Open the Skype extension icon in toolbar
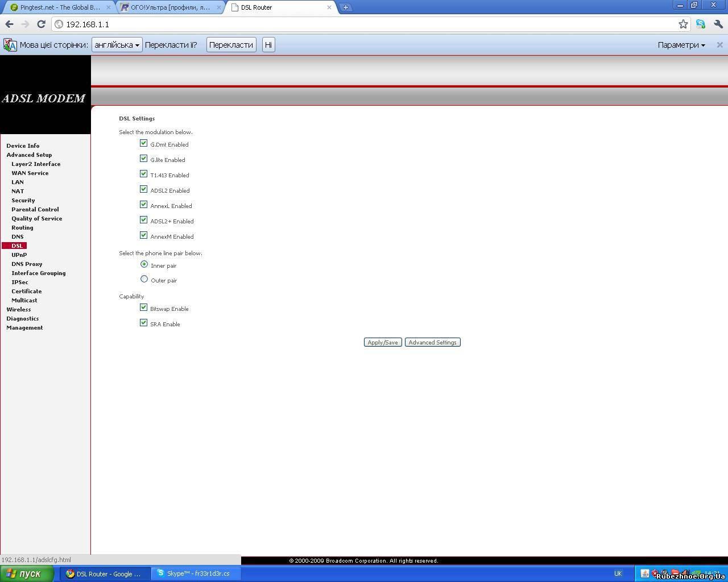This screenshot has height=582, width=728. (x=701, y=24)
